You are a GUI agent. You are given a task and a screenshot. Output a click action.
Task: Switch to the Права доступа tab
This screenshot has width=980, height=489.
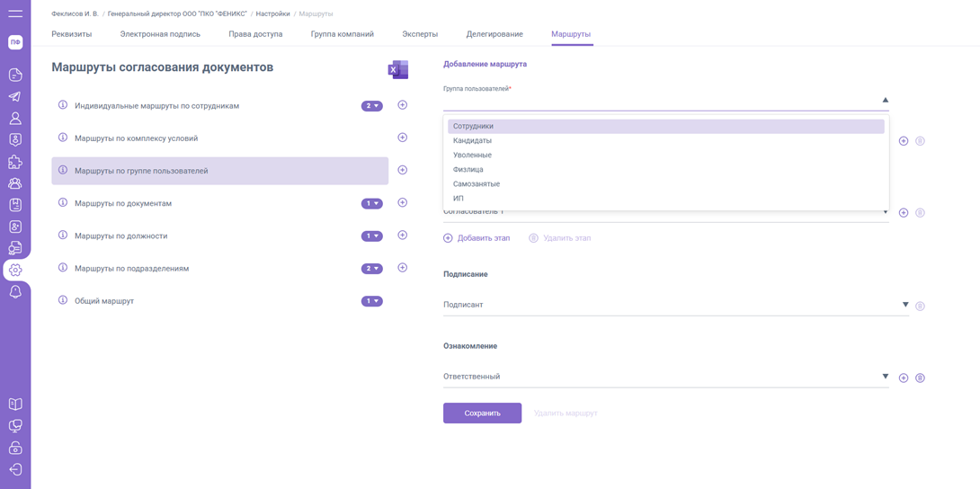pos(255,34)
